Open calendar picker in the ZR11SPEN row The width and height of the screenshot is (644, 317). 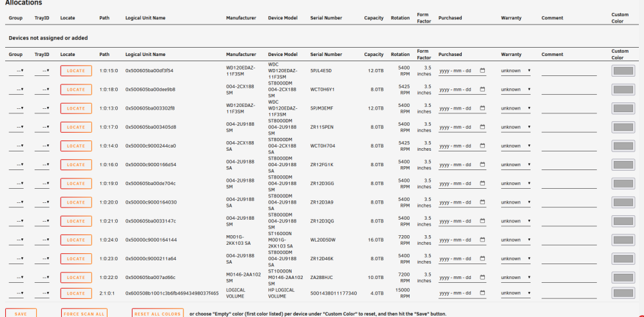pos(482,127)
